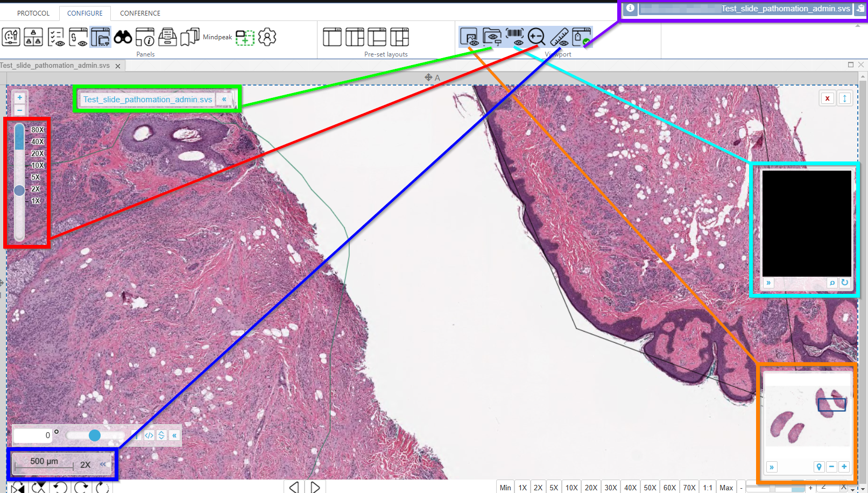This screenshot has width=868, height=493.
Task: Toggle scale bar ruler visibility
Action: (559, 37)
